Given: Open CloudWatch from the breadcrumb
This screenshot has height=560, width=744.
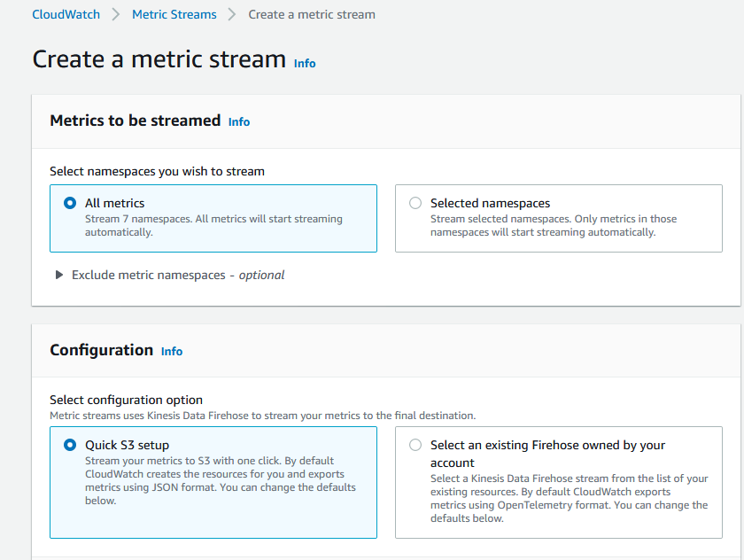Looking at the screenshot, I should 66,14.
